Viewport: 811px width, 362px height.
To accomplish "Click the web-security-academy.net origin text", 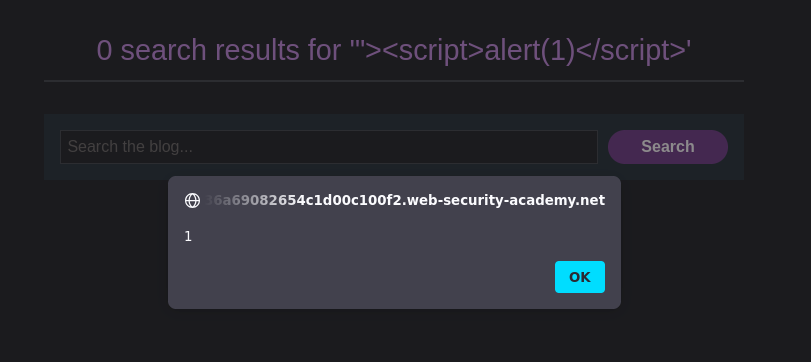I will pyautogui.click(x=405, y=201).
